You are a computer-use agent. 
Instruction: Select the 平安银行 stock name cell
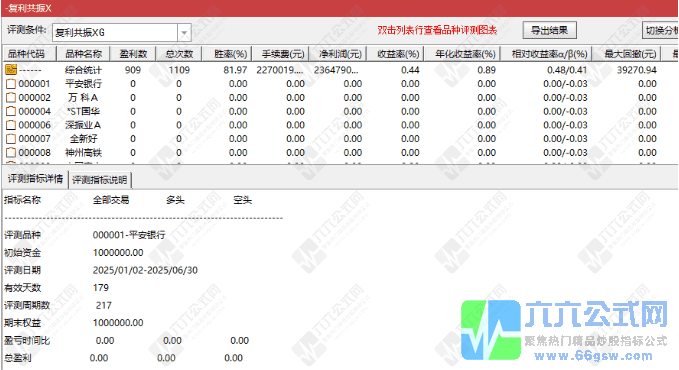83,84
